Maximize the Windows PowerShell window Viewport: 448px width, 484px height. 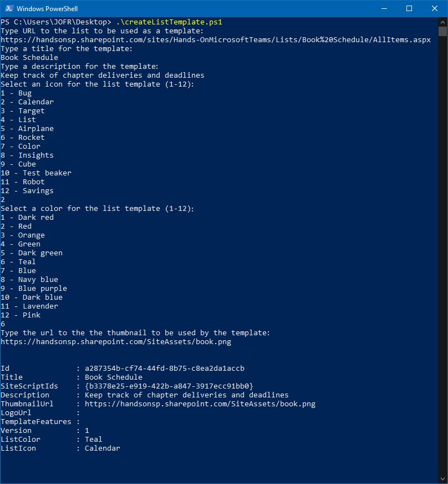[x=409, y=8]
